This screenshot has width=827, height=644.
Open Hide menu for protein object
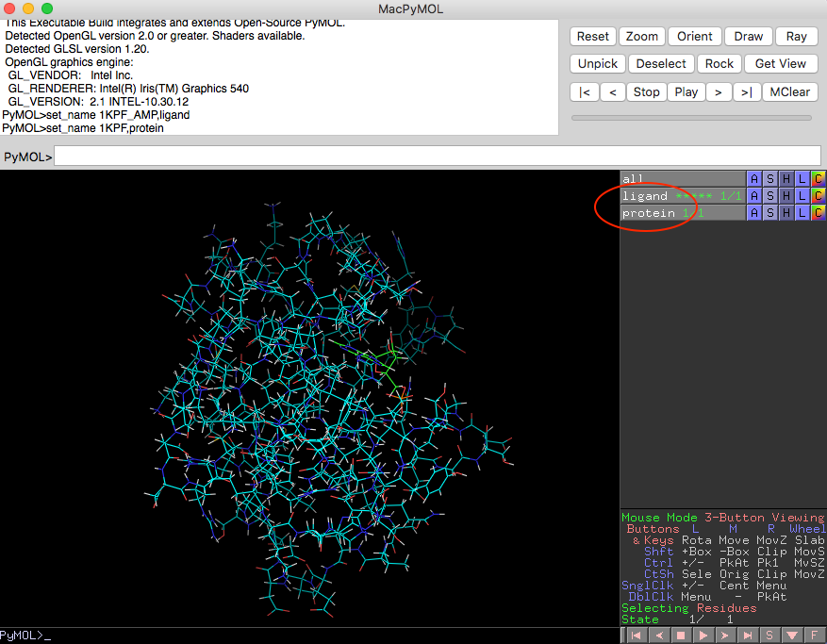click(786, 212)
